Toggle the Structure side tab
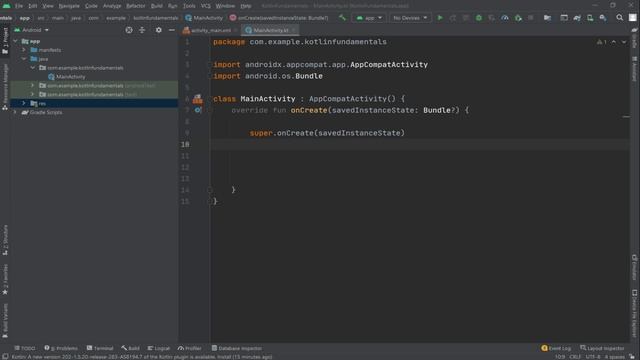Screen dimensions: 640x360 click(x=5, y=240)
